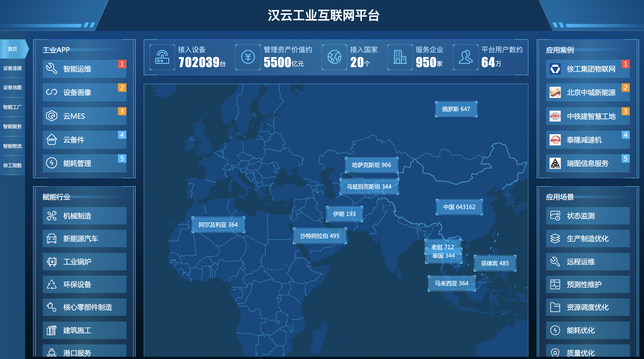Click the 马来西亚 364 map label
Screen dimensions: 644x359
[x=451, y=283]
